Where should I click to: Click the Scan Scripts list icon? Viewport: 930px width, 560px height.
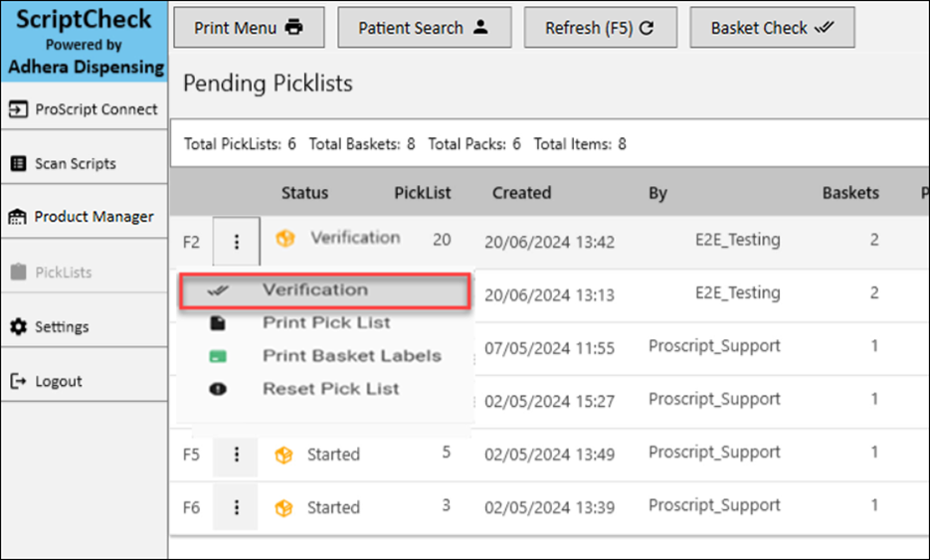coord(18,163)
